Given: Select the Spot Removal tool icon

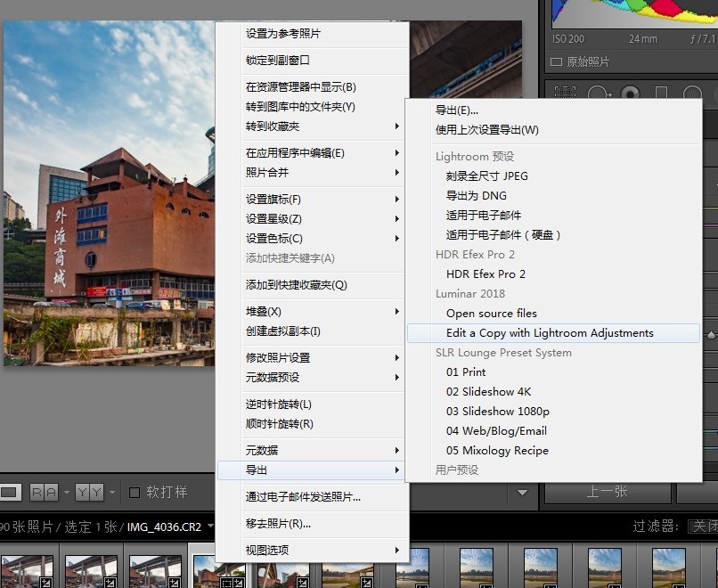Looking at the screenshot, I should (597, 93).
